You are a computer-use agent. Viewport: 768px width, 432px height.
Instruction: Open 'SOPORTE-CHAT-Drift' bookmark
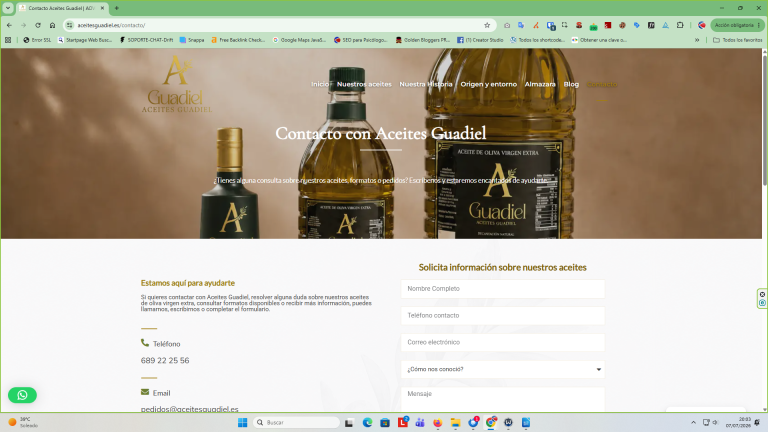pyautogui.click(x=146, y=40)
